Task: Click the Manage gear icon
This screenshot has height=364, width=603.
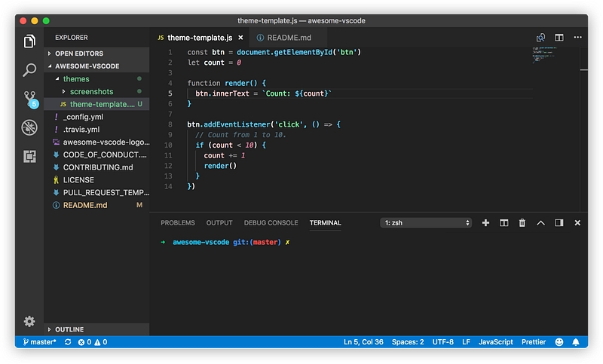Action: [x=29, y=321]
